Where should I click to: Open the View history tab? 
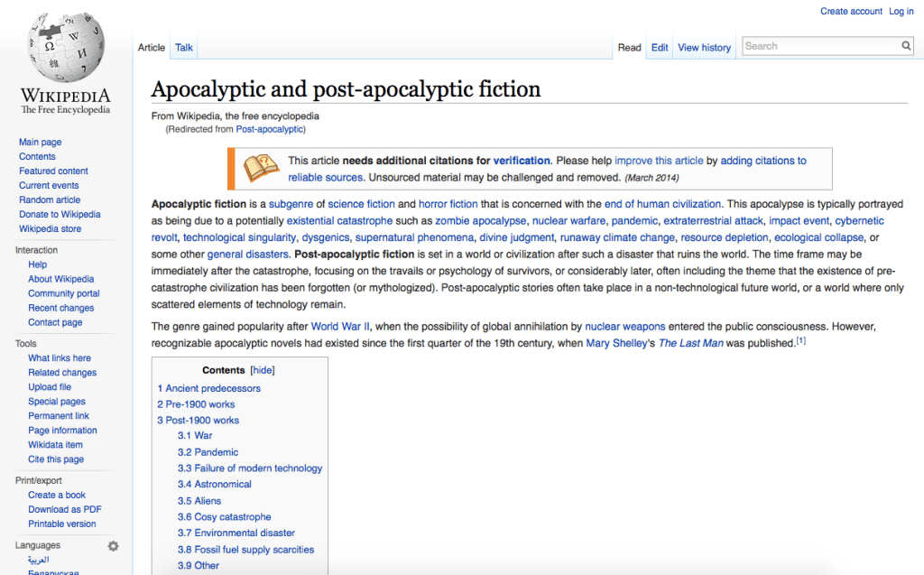pos(704,48)
